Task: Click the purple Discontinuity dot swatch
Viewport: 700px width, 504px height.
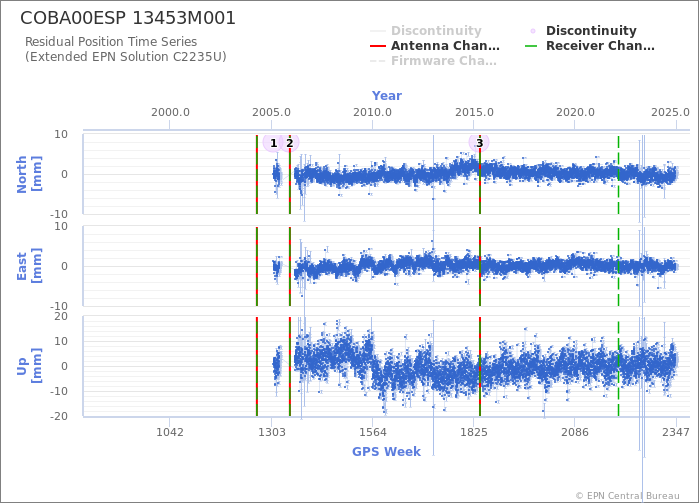Action: coord(533,31)
